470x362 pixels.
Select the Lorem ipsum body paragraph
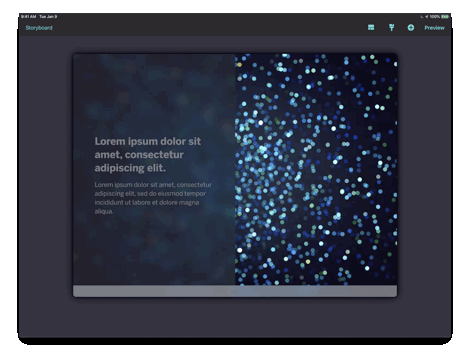(x=153, y=198)
